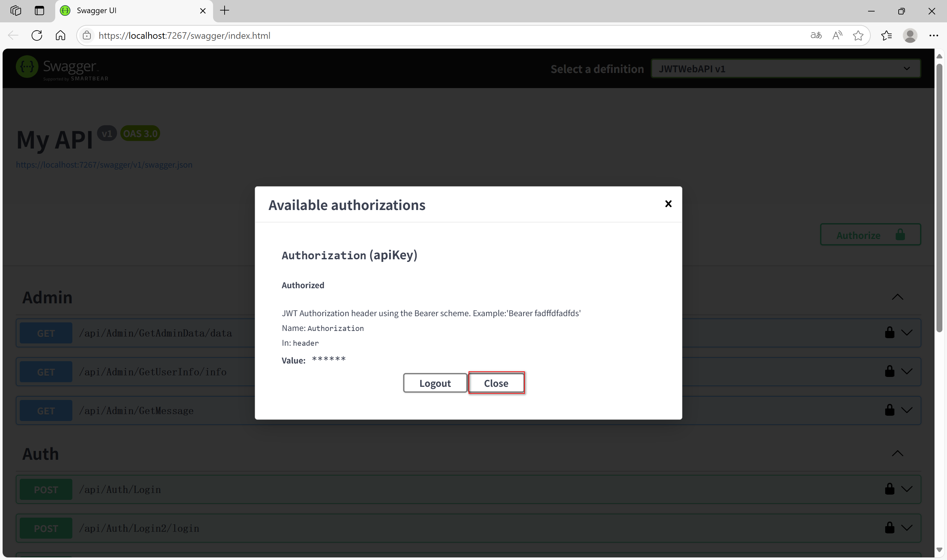947x560 pixels.
Task: Click the Close button in dialog
Action: click(x=496, y=383)
